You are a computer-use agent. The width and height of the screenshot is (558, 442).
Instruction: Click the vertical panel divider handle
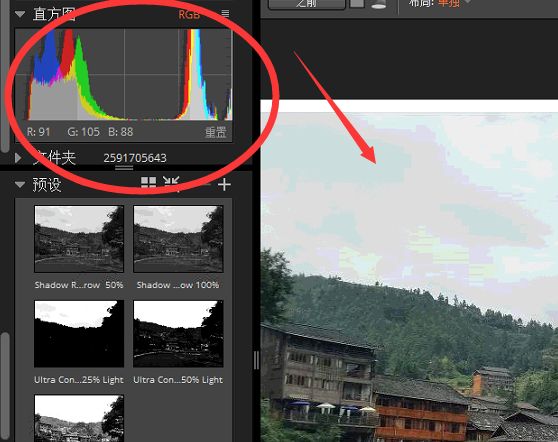(256, 360)
